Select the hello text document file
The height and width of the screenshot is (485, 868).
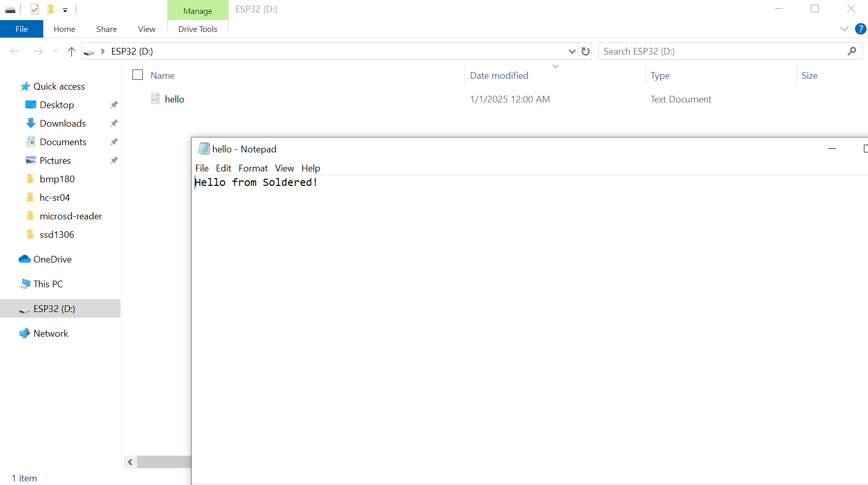tap(174, 99)
